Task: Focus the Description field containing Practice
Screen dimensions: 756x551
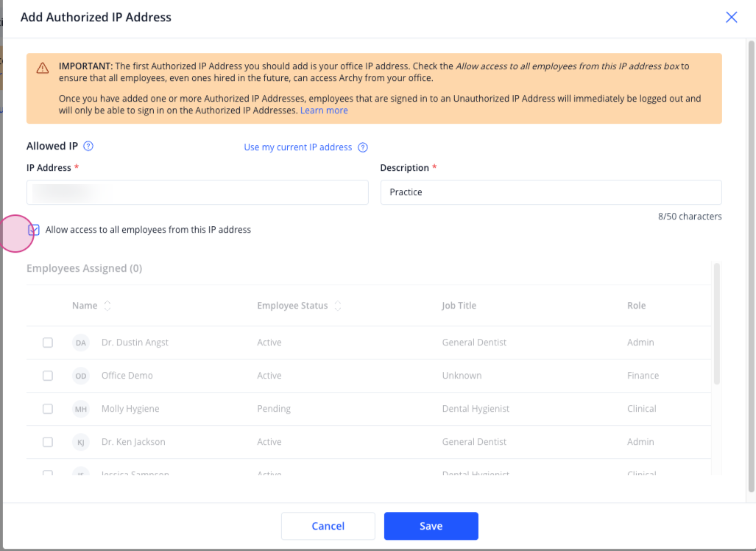Action: [x=551, y=192]
